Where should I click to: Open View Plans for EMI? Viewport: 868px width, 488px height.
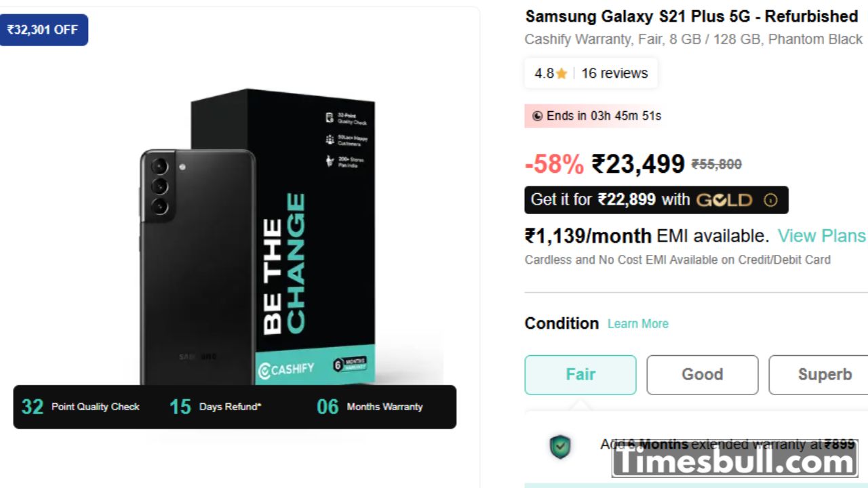click(x=822, y=236)
